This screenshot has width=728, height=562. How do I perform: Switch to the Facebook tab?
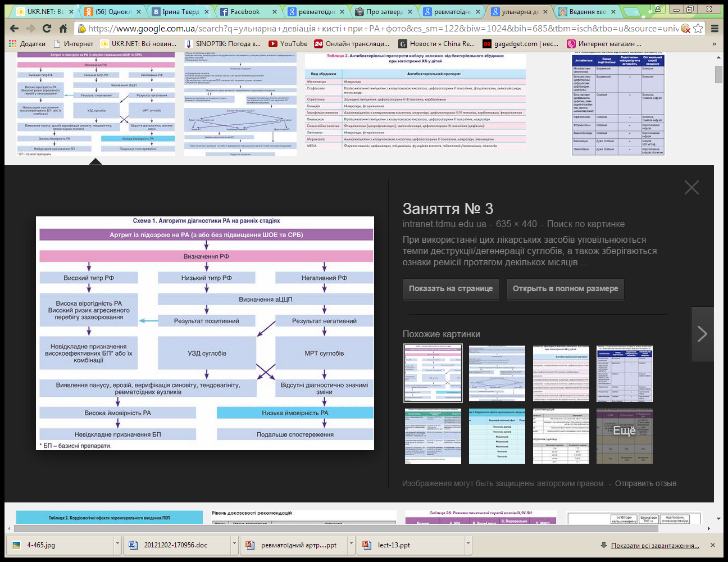point(245,11)
